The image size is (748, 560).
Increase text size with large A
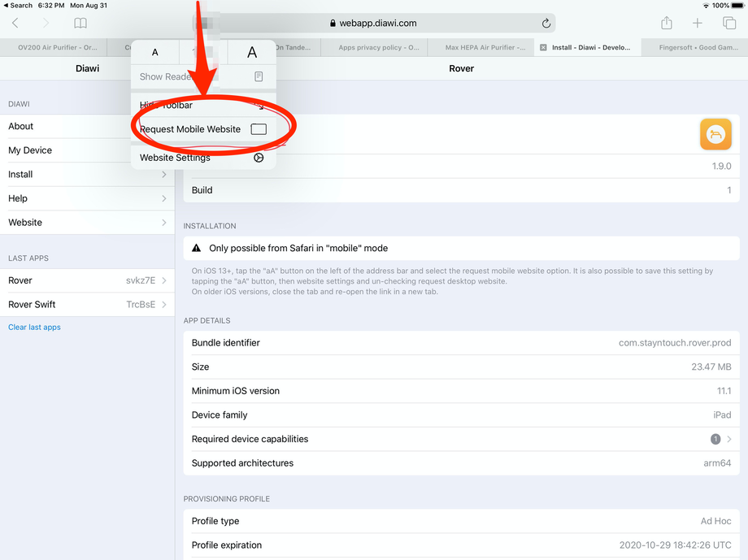(252, 52)
